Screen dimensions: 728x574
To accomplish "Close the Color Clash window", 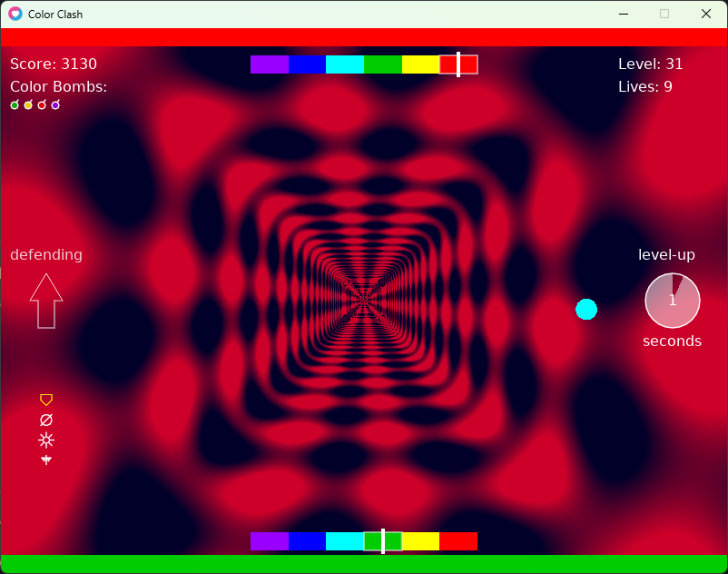I will point(706,14).
